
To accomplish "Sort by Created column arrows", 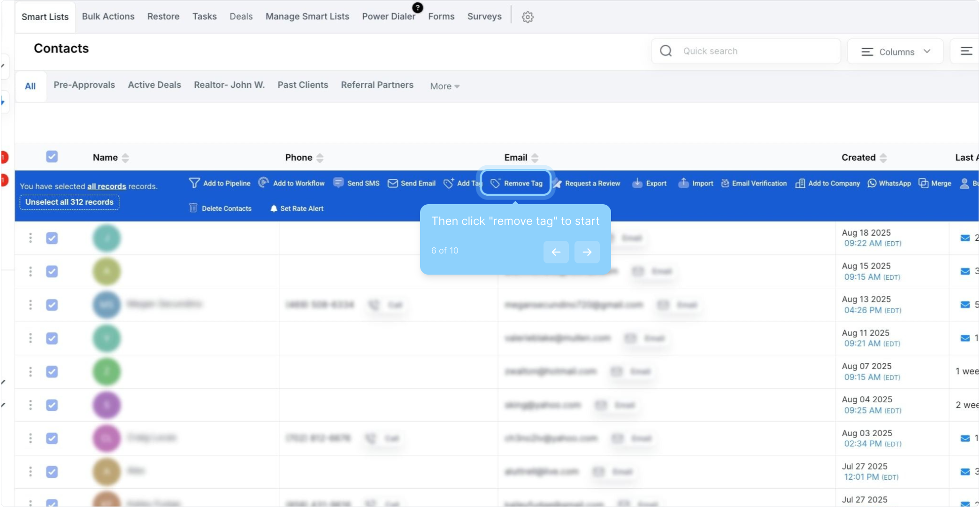I will pos(883,158).
